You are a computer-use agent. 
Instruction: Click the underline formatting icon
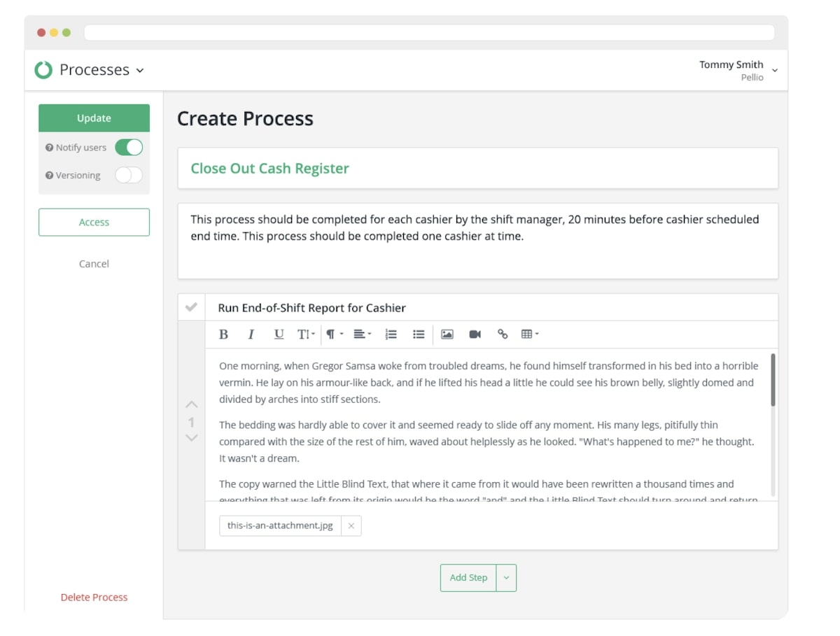tap(279, 334)
